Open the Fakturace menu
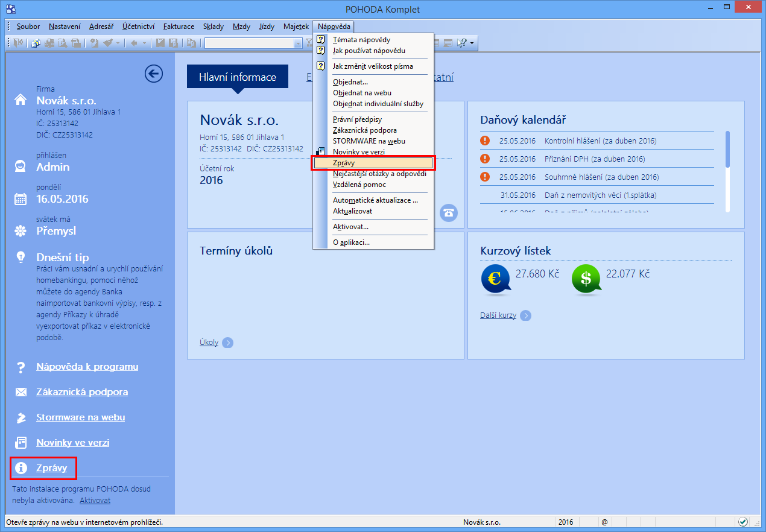The width and height of the screenshot is (766, 532). (x=179, y=27)
